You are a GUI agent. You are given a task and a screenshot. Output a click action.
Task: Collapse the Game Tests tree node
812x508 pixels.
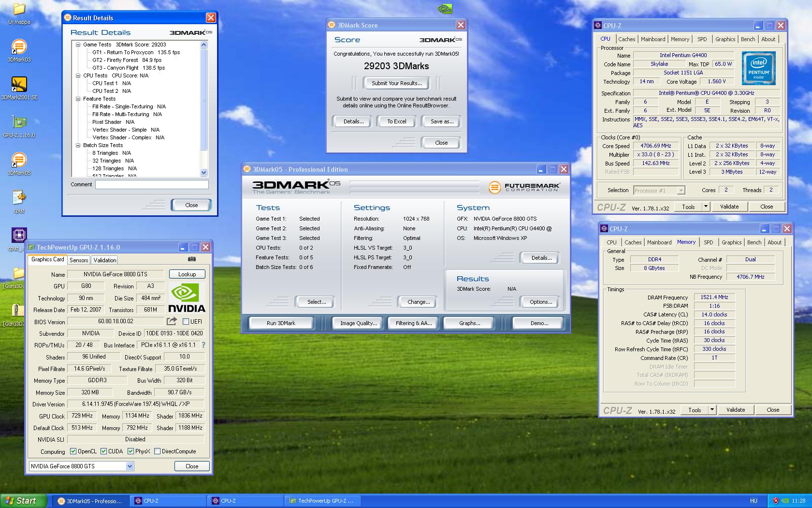point(78,45)
